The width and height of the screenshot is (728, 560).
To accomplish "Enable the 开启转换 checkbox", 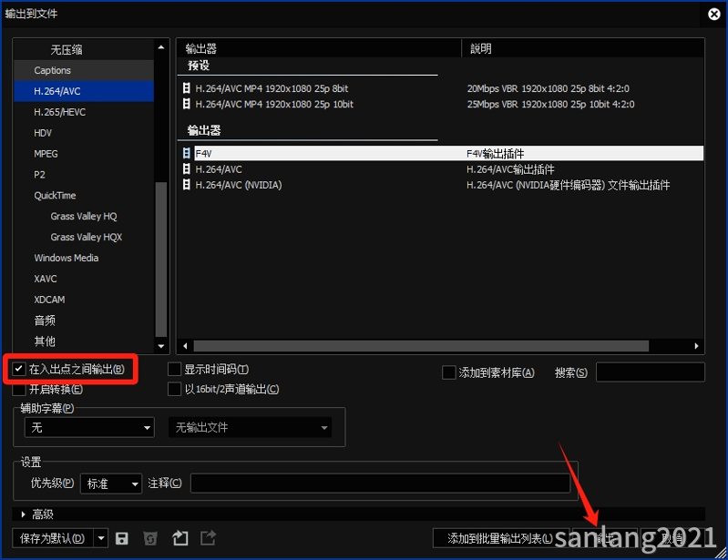I will point(18,389).
